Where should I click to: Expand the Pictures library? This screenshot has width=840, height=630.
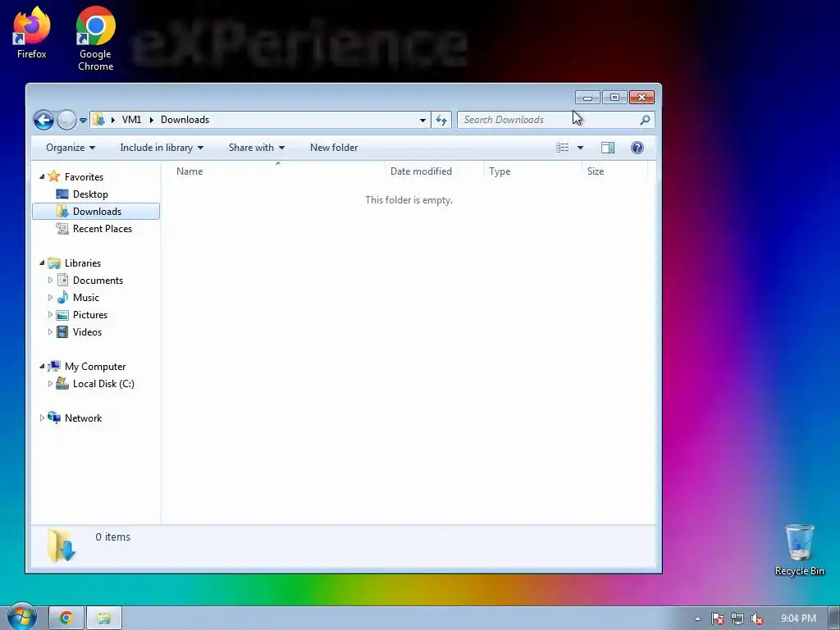[x=50, y=314]
